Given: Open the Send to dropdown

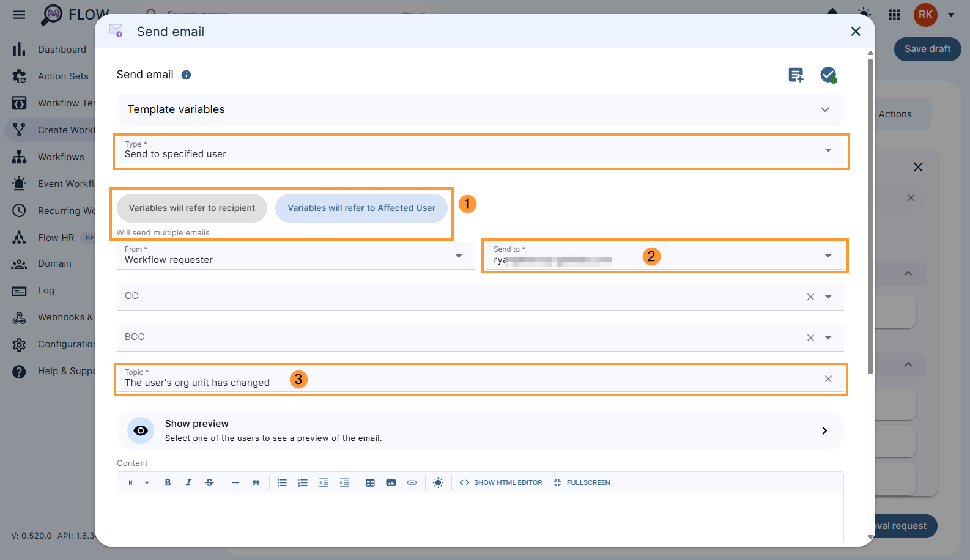Looking at the screenshot, I should pos(664,256).
